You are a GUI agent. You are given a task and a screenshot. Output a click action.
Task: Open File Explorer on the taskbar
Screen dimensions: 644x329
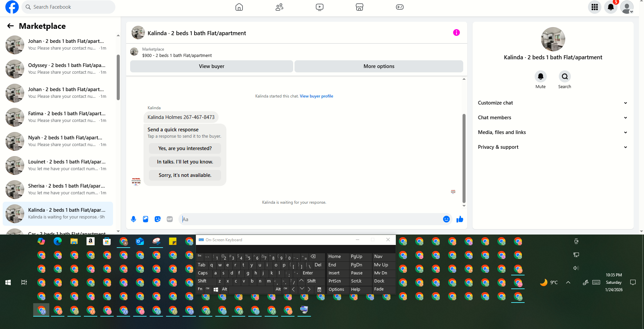pos(74,241)
